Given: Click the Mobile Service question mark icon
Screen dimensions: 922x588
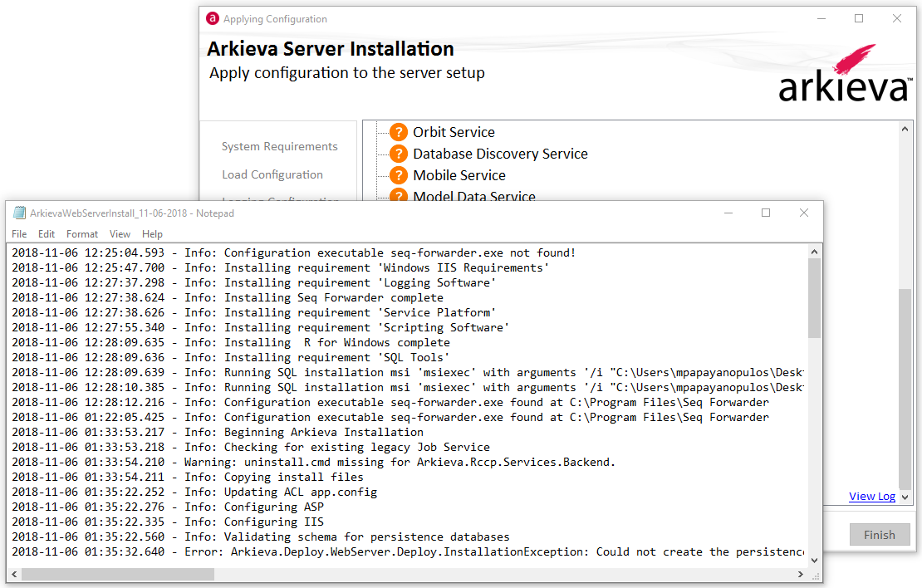Looking at the screenshot, I should click(x=399, y=175).
